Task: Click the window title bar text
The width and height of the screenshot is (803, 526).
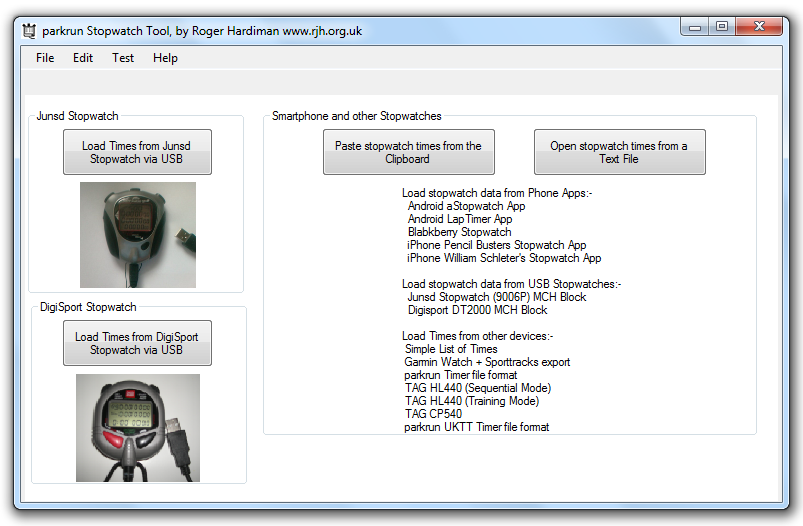Action: pos(202,31)
